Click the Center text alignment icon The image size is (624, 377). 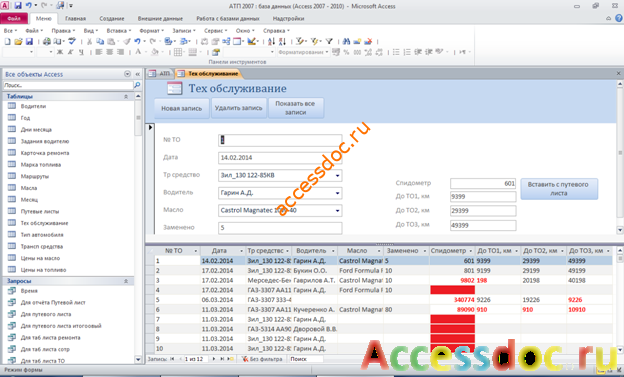(x=109, y=52)
